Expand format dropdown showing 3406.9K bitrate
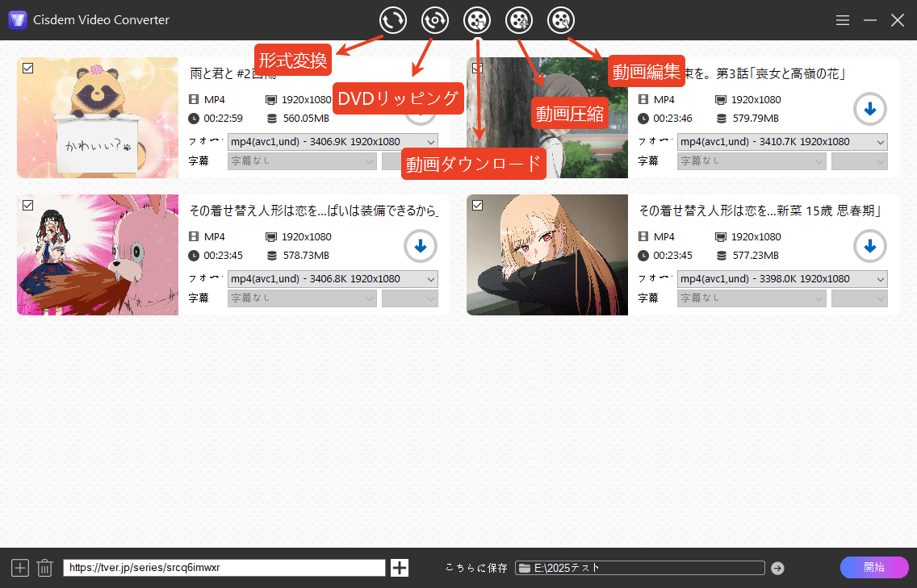This screenshot has height=588, width=917. 333,142
